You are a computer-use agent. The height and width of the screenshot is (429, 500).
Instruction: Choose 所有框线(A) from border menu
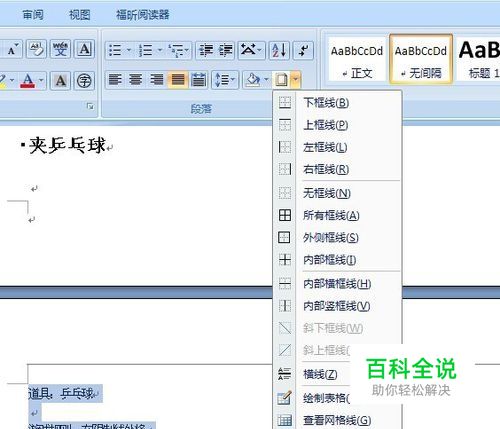pyautogui.click(x=337, y=215)
